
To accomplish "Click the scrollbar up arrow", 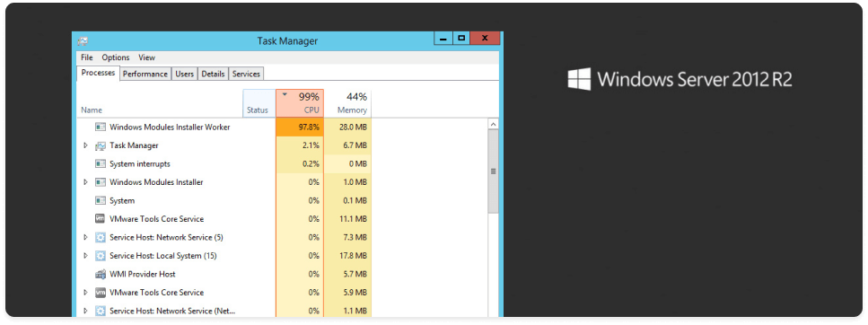I will (x=493, y=125).
